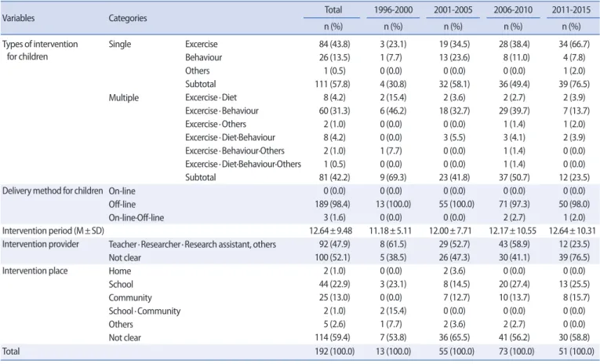Viewport: 600px width, 364px height.
Task: Click '111 (57.8)' Single subtotal value
Action: (x=332, y=84)
